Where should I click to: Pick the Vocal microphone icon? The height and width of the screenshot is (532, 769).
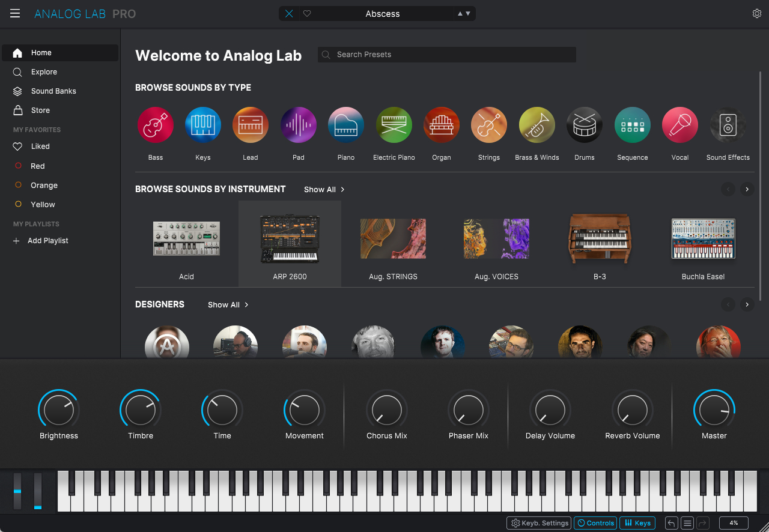(679, 125)
